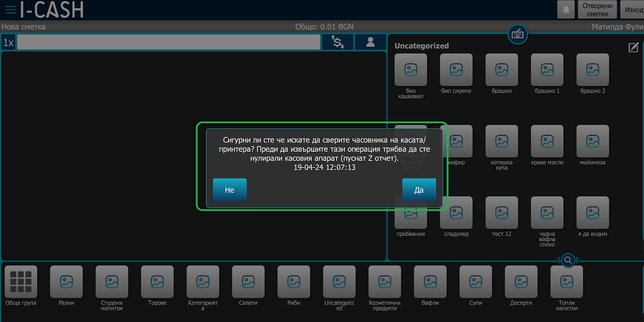The width and height of the screenshot is (644, 322).
Task: Choose product био кашкавал
Action: coord(411,70)
